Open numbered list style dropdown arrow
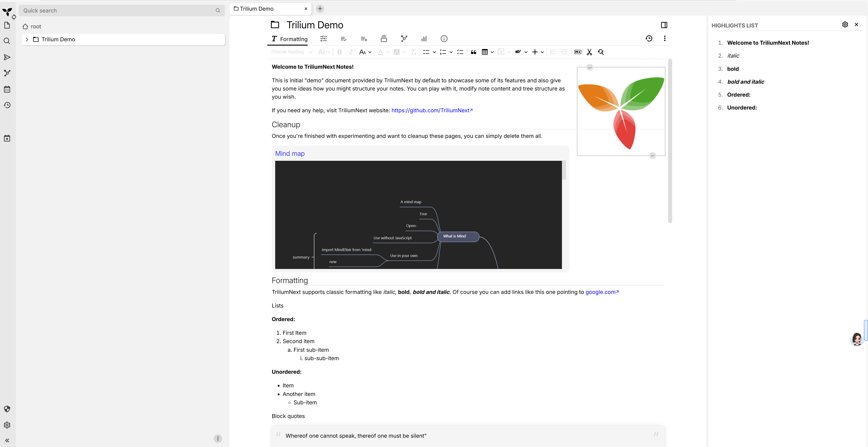 [451, 52]
